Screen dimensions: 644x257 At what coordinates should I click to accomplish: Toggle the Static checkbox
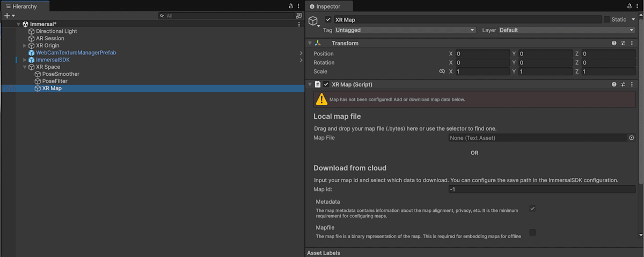click(606, 19)
